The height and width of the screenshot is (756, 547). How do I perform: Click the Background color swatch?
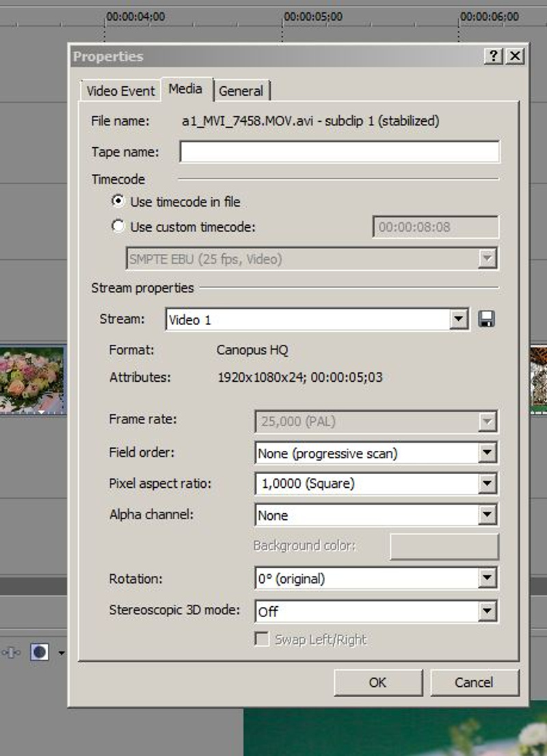[x=444, y=546]
